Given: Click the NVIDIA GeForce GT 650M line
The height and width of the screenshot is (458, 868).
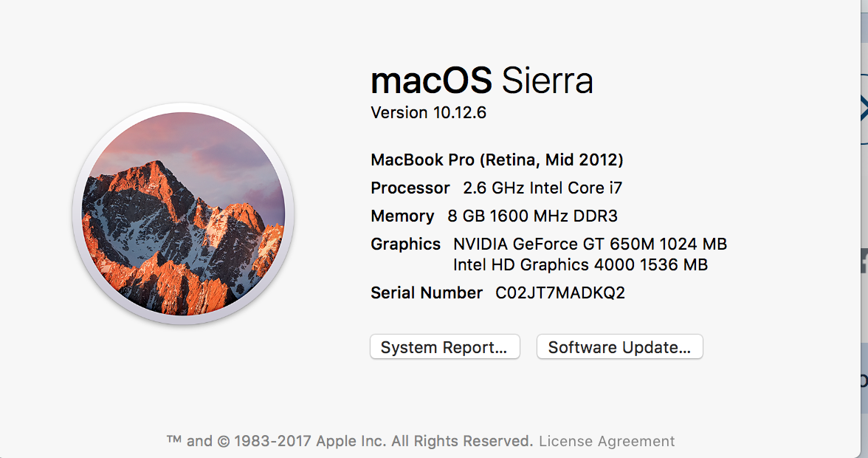Looking at the screenshot, I should (x=590, y=244).
